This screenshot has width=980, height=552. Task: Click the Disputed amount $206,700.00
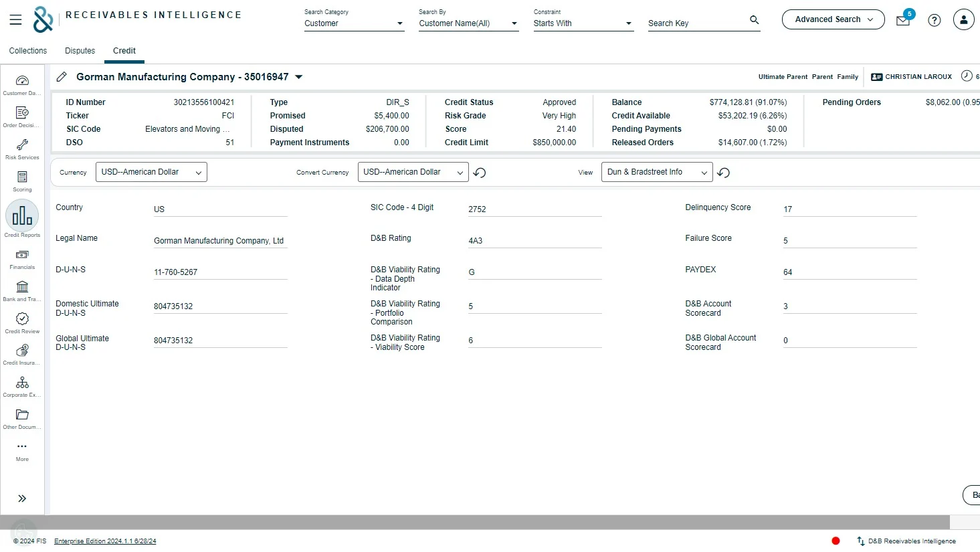pyautogui.click(x=387, y=129)
